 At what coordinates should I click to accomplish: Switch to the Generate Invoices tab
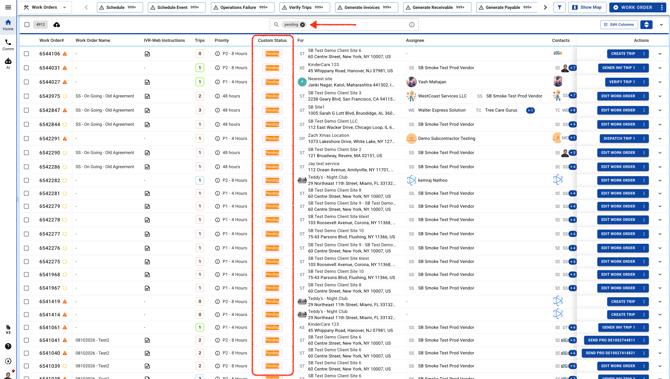(x=366, y=7)
